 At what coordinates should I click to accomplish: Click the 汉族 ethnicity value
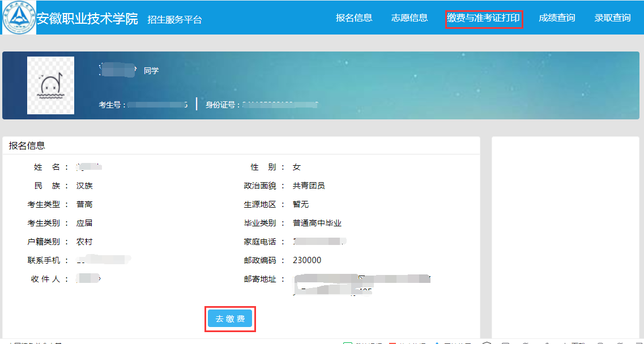point(84,186)
